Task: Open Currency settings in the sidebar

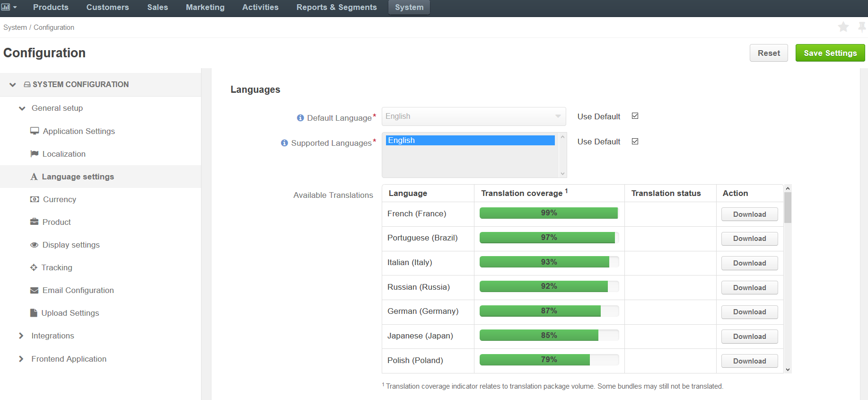Action: [60, 199]
